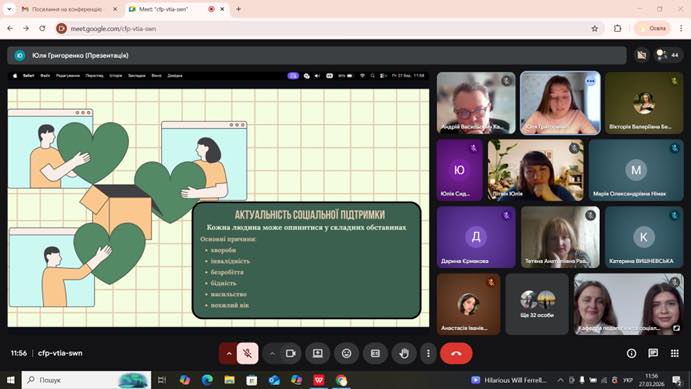The image size is (691, 389).
Task: Open more options three-dot menu
Action: click(428, 353)
